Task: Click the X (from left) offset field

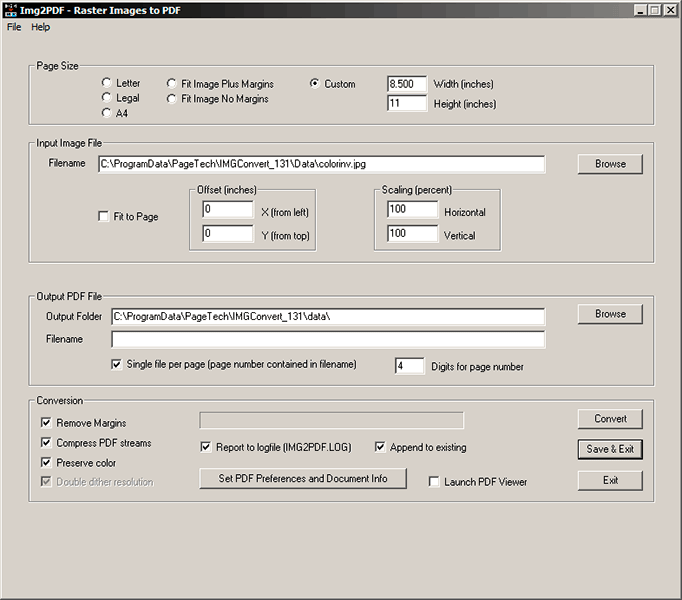Action: click(x=228, y=210)
